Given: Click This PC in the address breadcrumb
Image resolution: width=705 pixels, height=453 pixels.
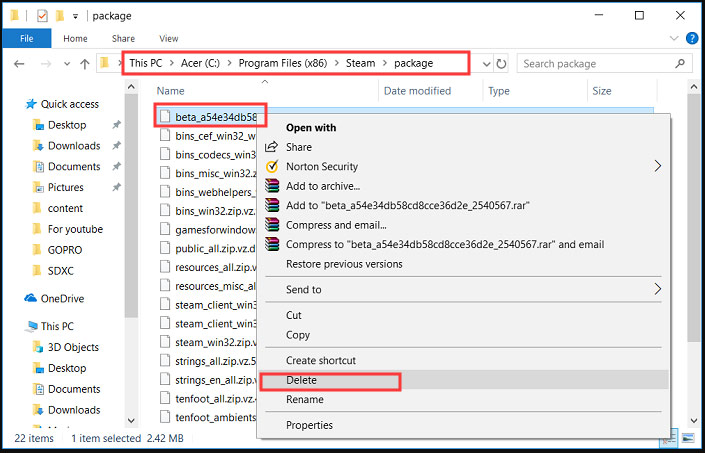Looking at the screenshot, I should 146,63.
